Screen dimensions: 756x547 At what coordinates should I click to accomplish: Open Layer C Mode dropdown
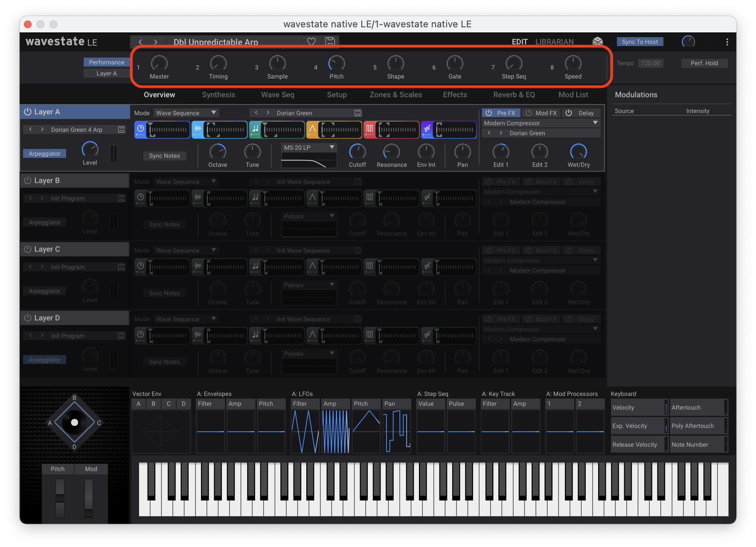click(x=186, y=250)
